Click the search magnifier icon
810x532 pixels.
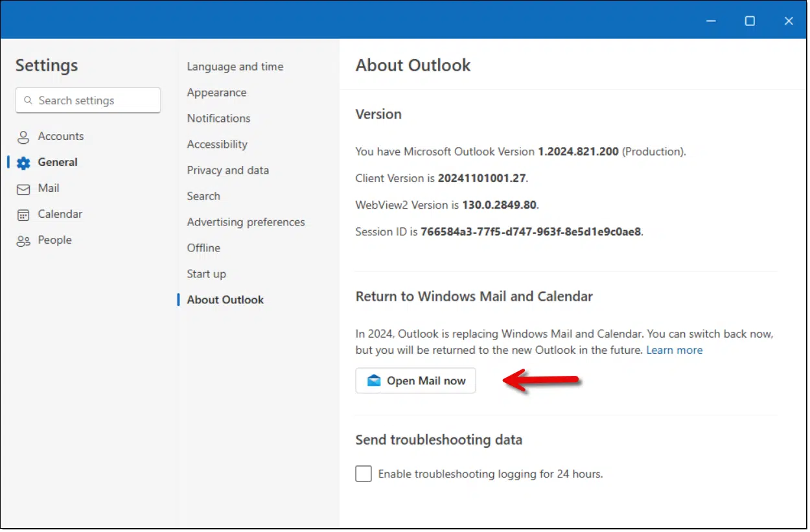28,100
